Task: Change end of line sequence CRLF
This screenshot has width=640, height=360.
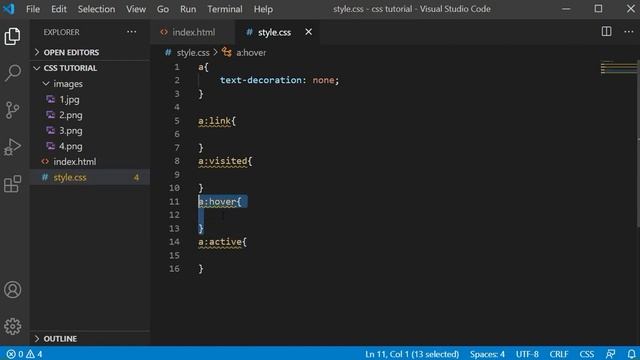Action: (559, 354)
